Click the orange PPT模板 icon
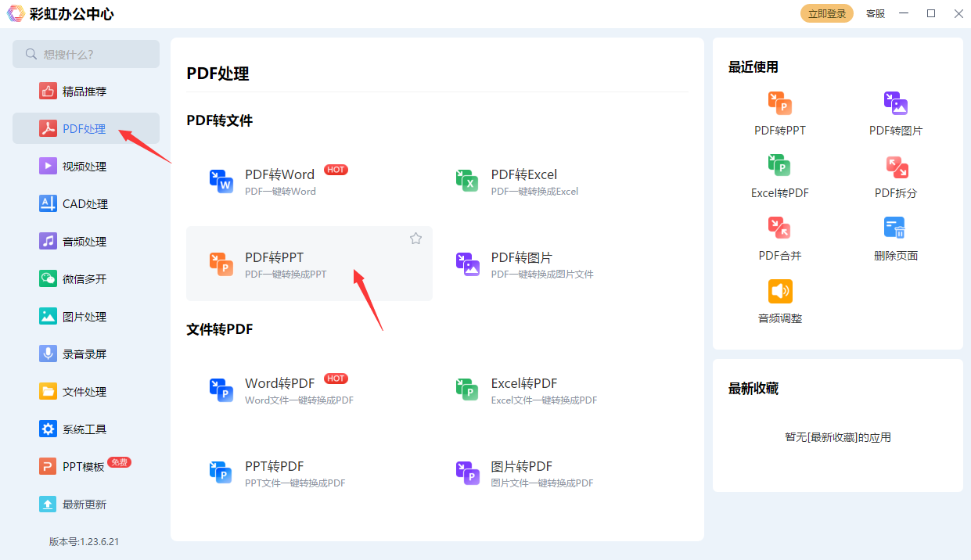This screenshot has width=971, height=560. [x=49, y=466]
